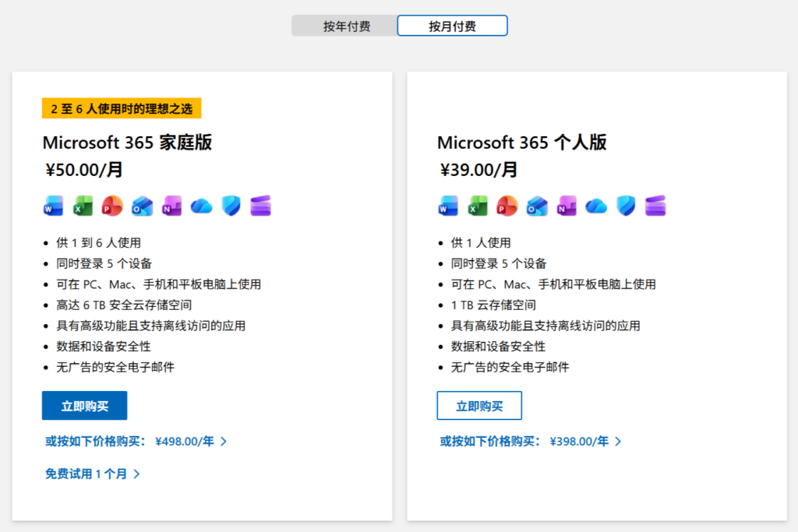Click Clipchamp icon under Personal plan
Screen dimensions: 798x532
pos(655,206)
